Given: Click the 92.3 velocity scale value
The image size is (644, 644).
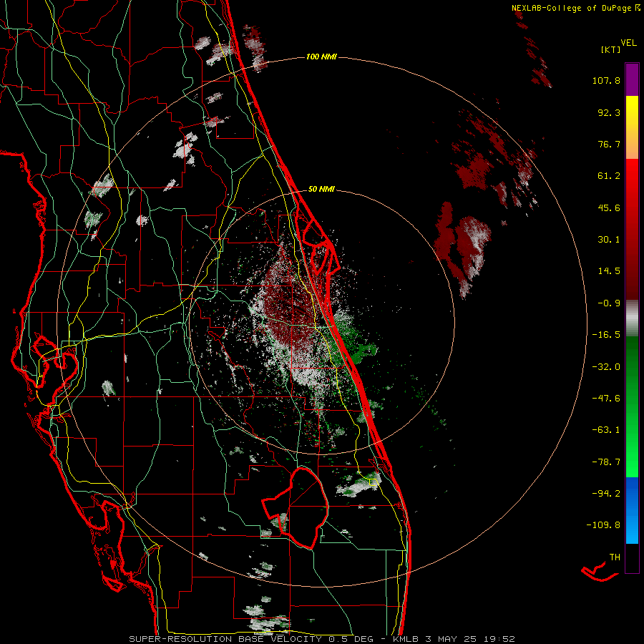Looking at the screenshot, I should point(609,112).
